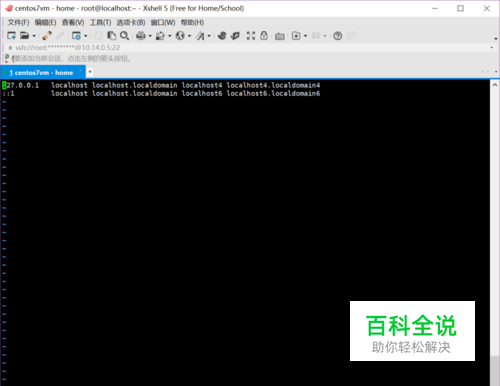Expand the toolbar overflow arrow at right

[496, 39]
